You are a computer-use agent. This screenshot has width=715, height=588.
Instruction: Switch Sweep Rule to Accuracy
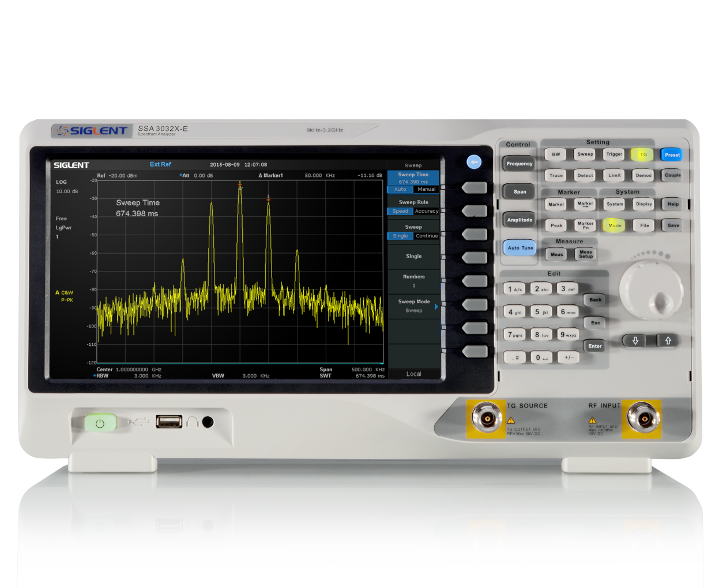click(427, 212)
